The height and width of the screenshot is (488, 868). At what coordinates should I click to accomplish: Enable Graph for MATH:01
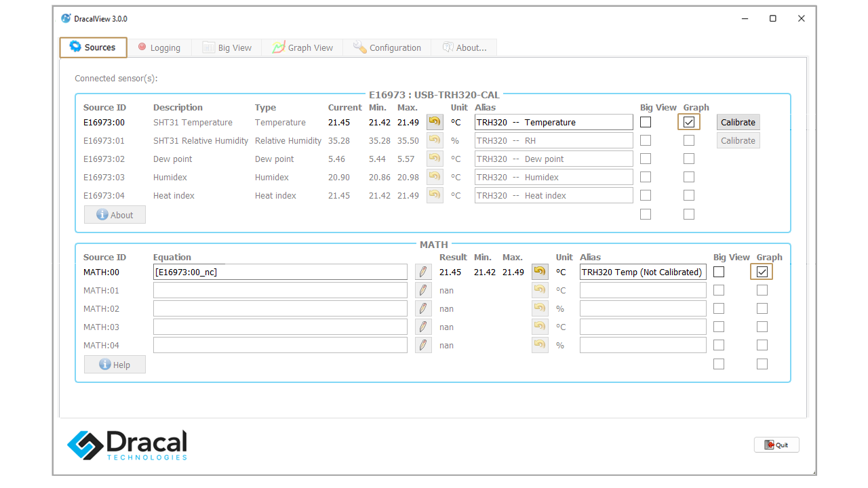[762, 290]
